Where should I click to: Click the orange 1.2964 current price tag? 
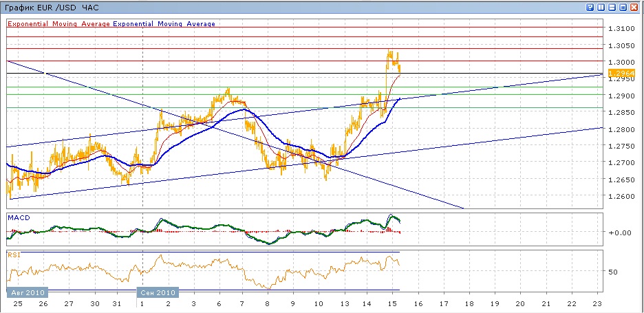coord(619,72)
